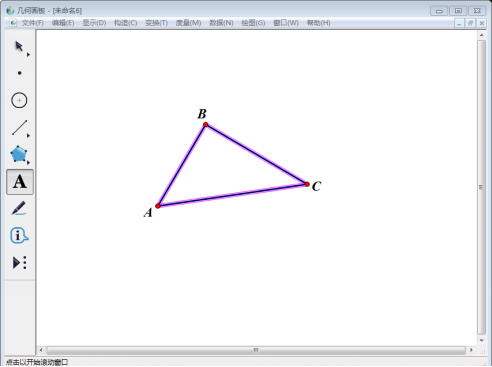Image resolution: width=492 pixels, height=367 pixels.
Task: Click vertex point A
Action: (x=158, y=206)
